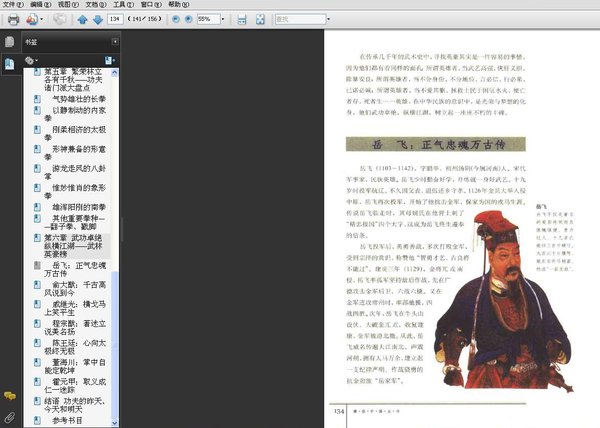Image resolution: width=600 pixels, height=428 pixels.
Task: Click the zoom percentage field 55%
Action: click(208, 19)
